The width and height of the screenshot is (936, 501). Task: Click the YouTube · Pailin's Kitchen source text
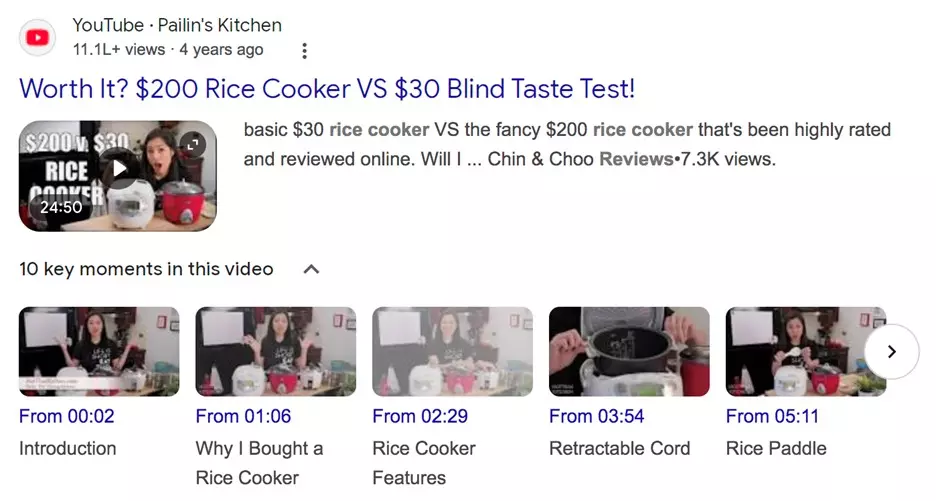(x=177, y=25)
